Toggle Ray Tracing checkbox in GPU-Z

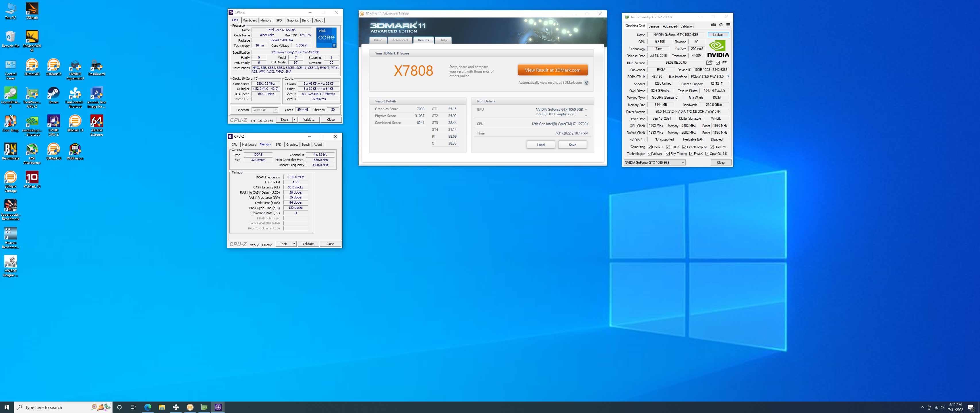point(668,154)
